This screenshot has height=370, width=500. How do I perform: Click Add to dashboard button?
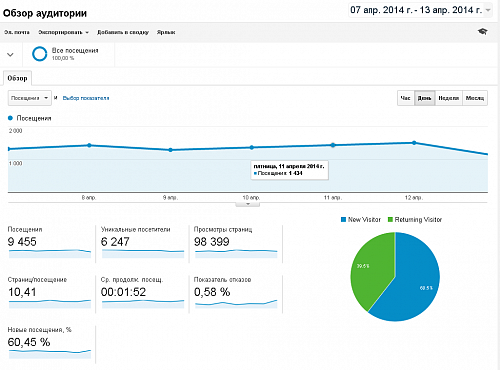[123, 32]
